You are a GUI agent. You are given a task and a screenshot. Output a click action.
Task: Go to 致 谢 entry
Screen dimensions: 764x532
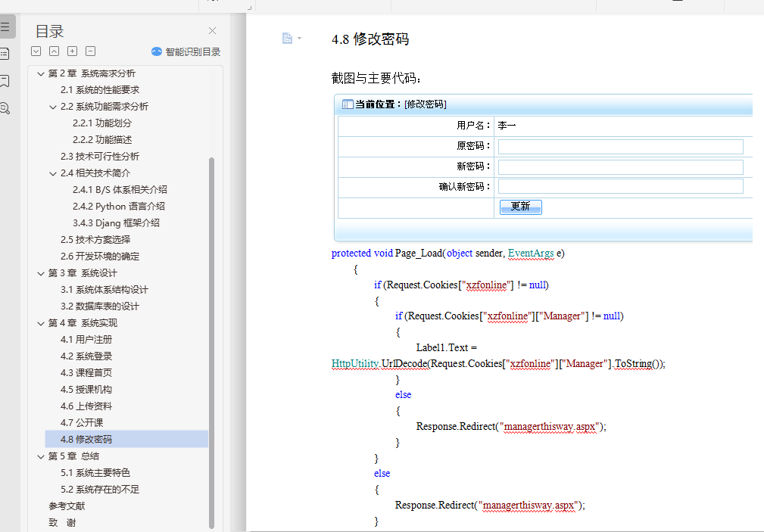pos(62,523)
